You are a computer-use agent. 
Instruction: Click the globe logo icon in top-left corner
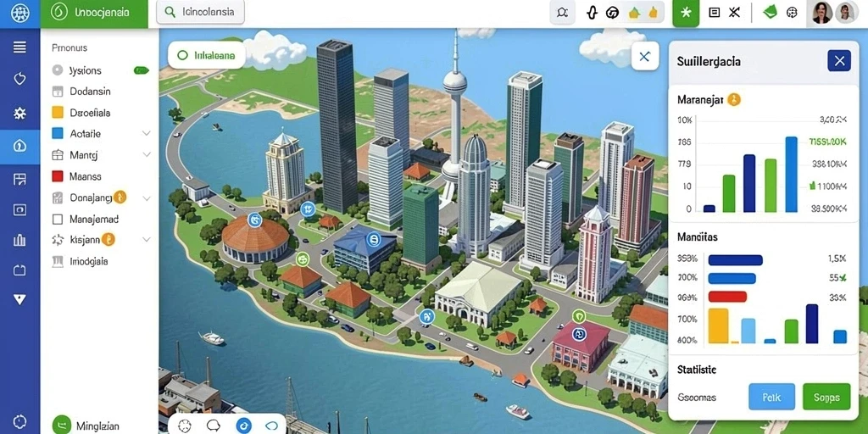point(20,14)
